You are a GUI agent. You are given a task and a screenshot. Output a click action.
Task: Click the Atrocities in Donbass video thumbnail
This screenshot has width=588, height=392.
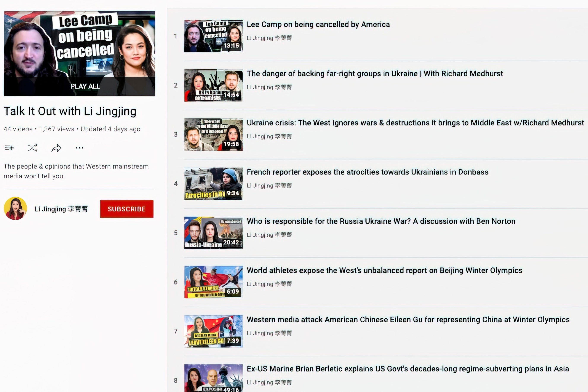(213, 184)
